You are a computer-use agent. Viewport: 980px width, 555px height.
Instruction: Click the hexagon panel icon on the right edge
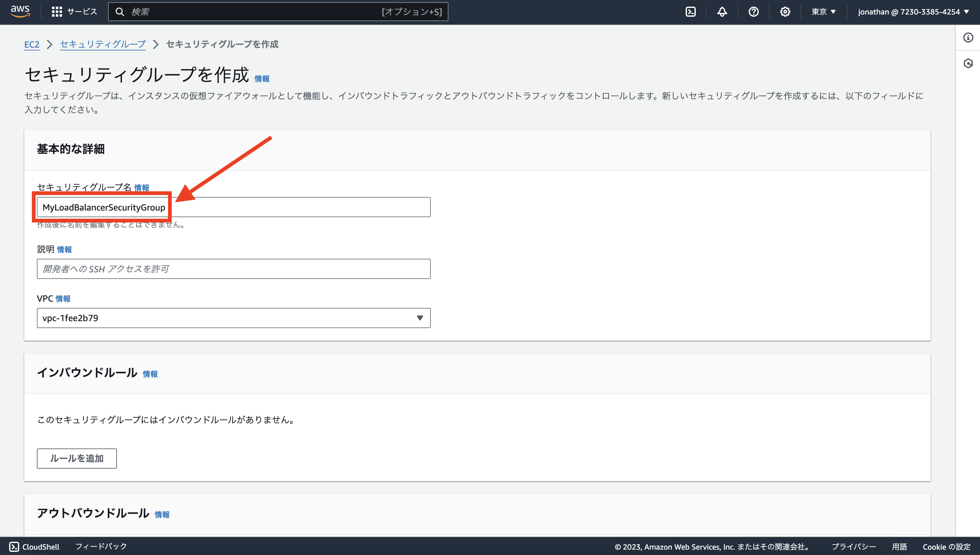pos(968,64)
